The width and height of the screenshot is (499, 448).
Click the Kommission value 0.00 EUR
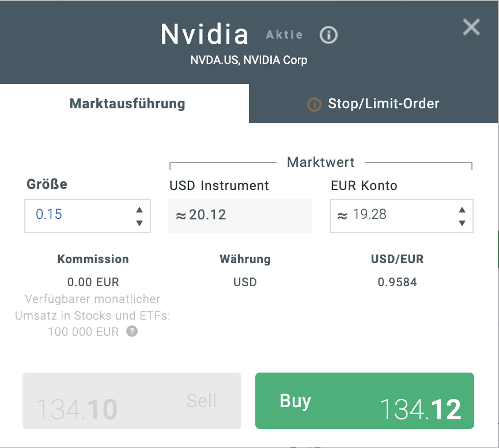(93, 282)
